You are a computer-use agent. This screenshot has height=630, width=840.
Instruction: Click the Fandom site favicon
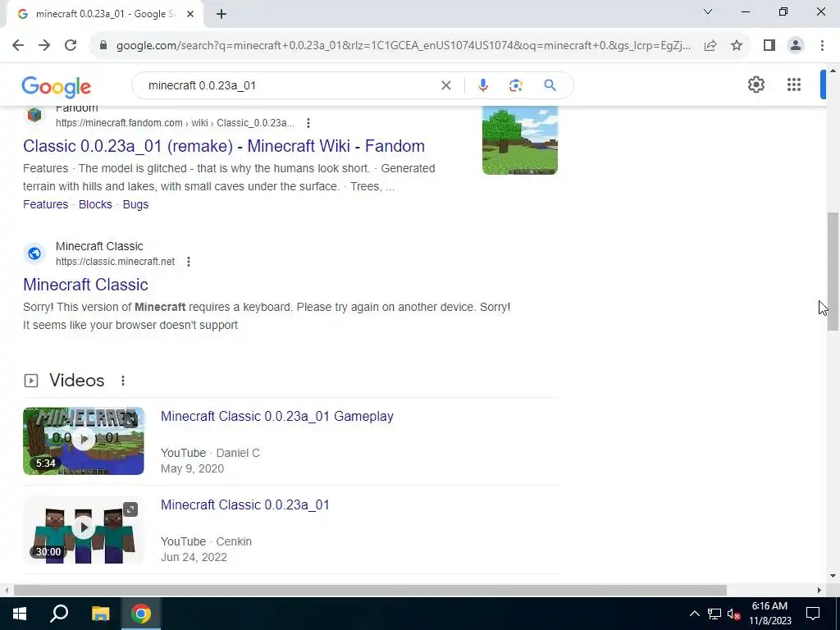click(34, 115)
